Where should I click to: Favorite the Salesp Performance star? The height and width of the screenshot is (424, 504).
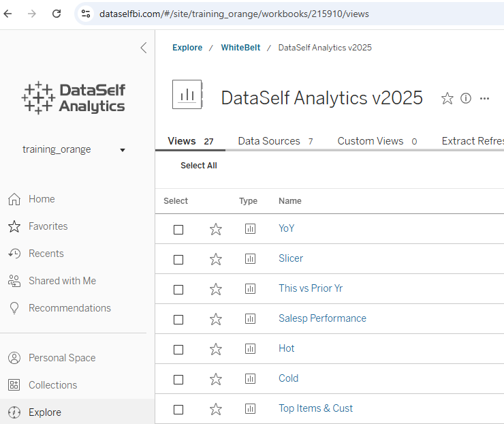(x=216, y=319)
